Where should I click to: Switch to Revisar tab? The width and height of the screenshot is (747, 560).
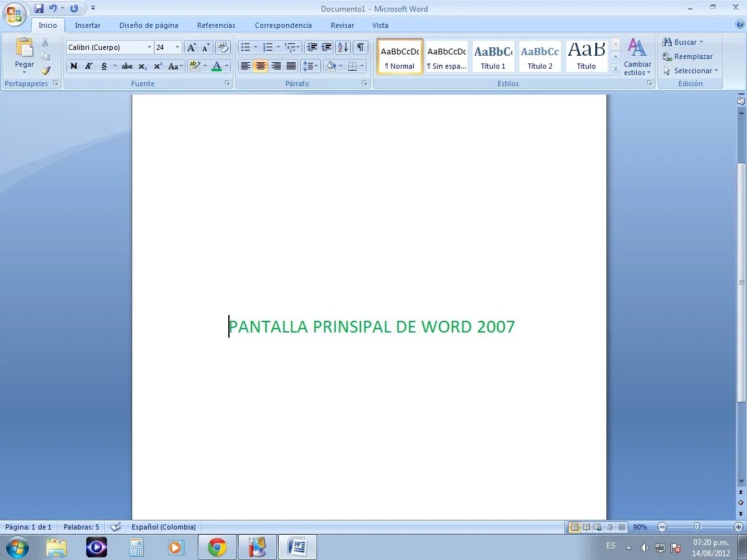[x=342, y=25]
